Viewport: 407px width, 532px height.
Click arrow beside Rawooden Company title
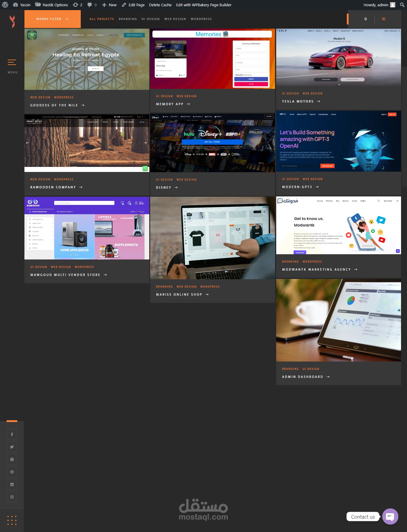81,187
